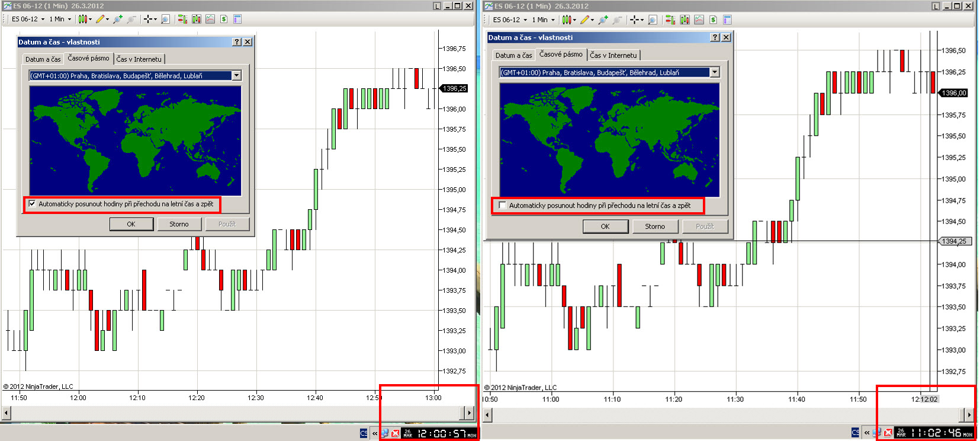Click Použít in right dialog

coord(705,226)
